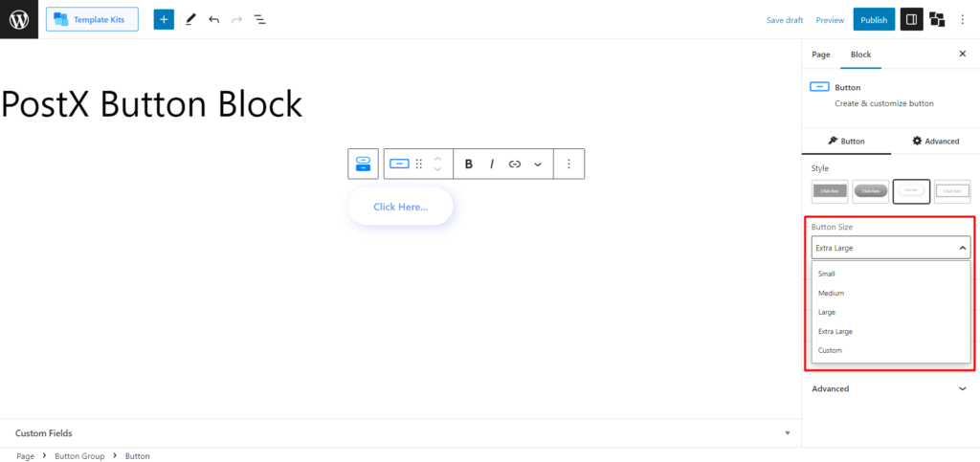Switch to the Page tab
Viewport: 980px width, 462px height.
tap(820, 55)
